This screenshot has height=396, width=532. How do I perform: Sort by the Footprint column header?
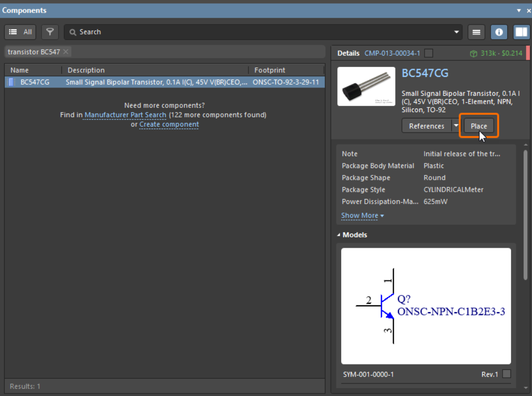click(287, 70)
